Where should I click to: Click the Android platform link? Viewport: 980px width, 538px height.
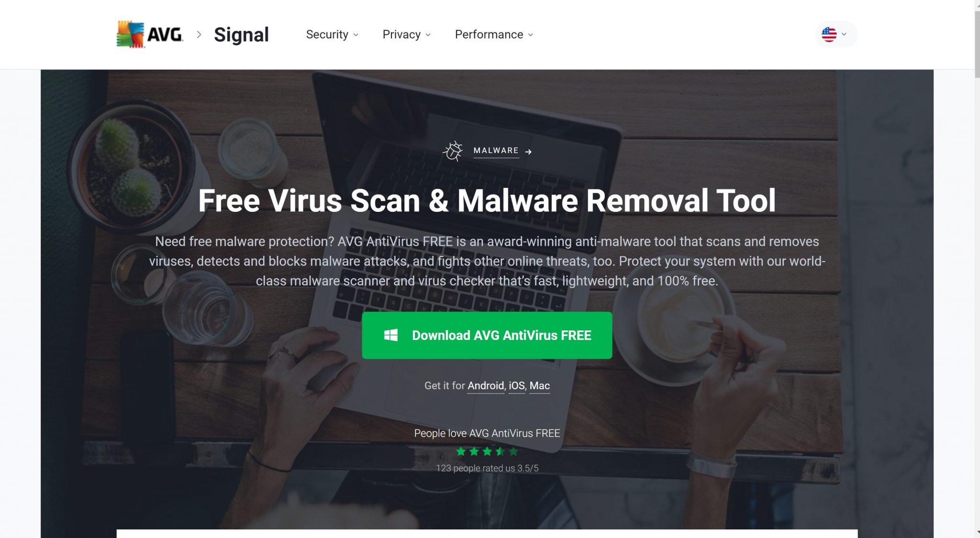tap(485, 385)
